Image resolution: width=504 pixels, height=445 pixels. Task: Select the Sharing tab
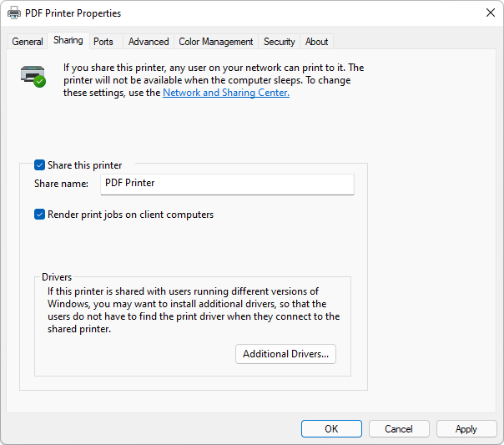pyautogui.click(x=68, y=40)
